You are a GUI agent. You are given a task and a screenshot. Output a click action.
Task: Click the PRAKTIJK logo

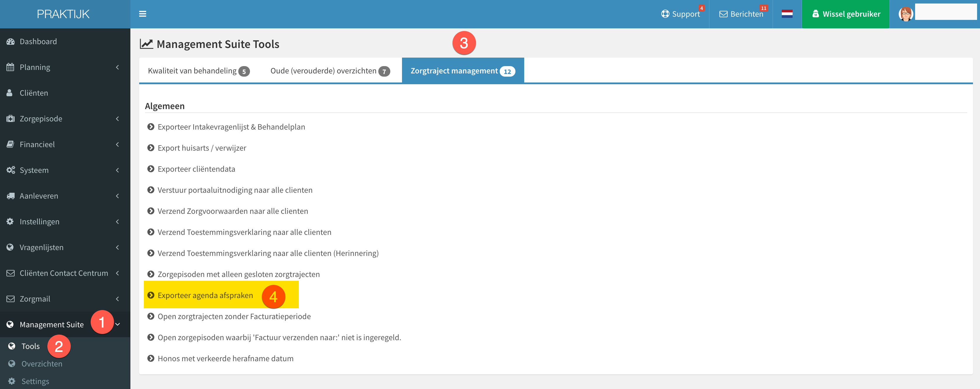tap(63, 14)
